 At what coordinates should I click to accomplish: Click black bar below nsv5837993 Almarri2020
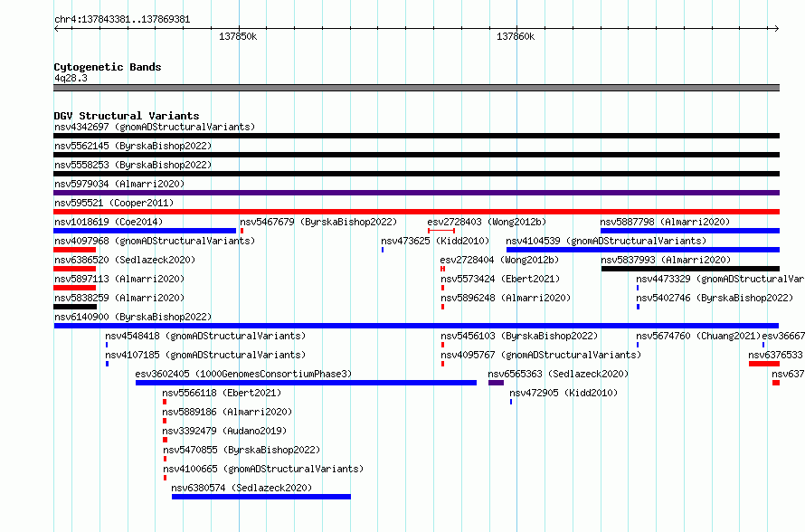690,269
